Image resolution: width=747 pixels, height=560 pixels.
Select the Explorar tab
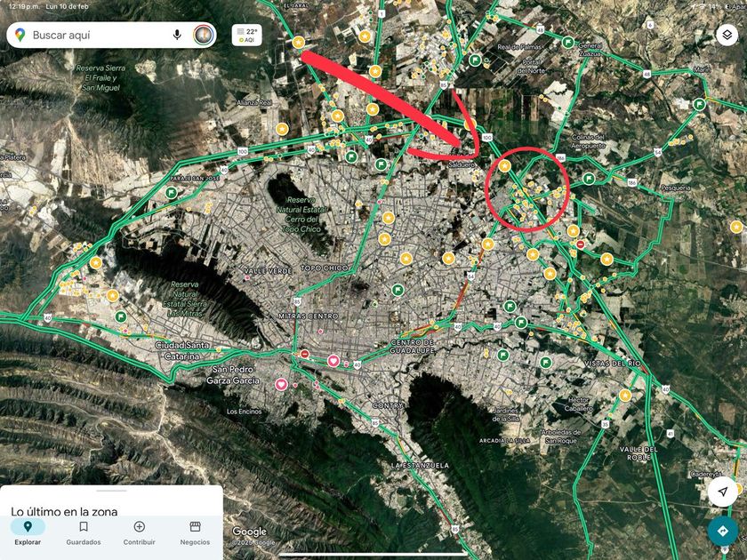point(28,532)
